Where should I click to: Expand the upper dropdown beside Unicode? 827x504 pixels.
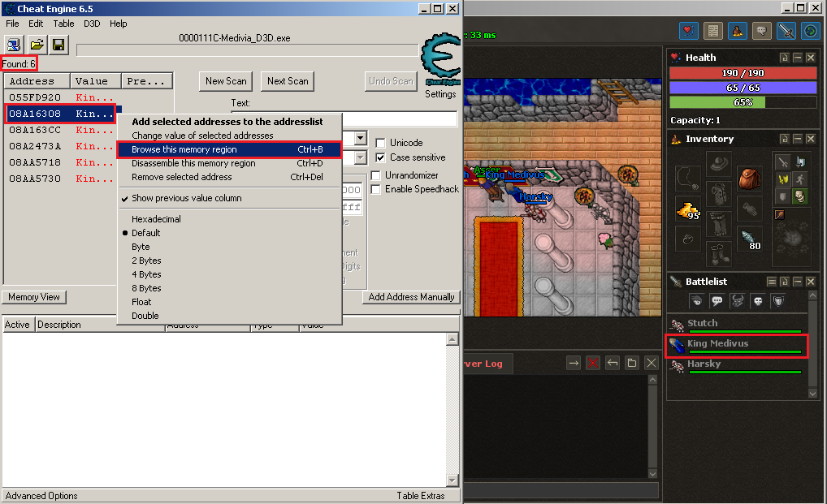360,139
